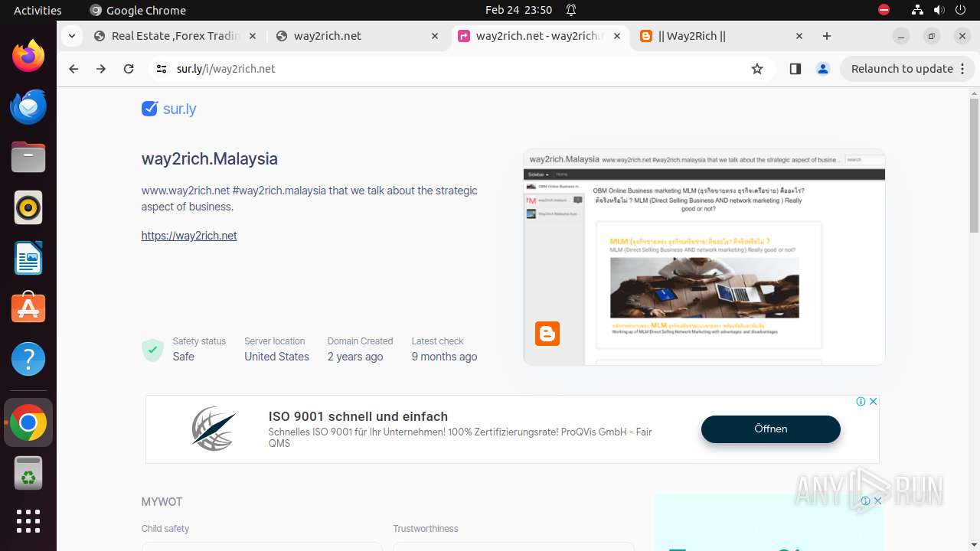The height and width of the screenshot is (551, 980).
Task: Open Rhythmbox music player in the dock
Action: click(x=28, y=207)
